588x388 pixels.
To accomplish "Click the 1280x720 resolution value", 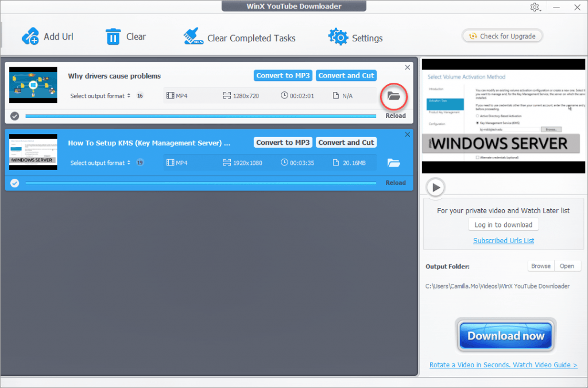I will (x=246, y=95).
